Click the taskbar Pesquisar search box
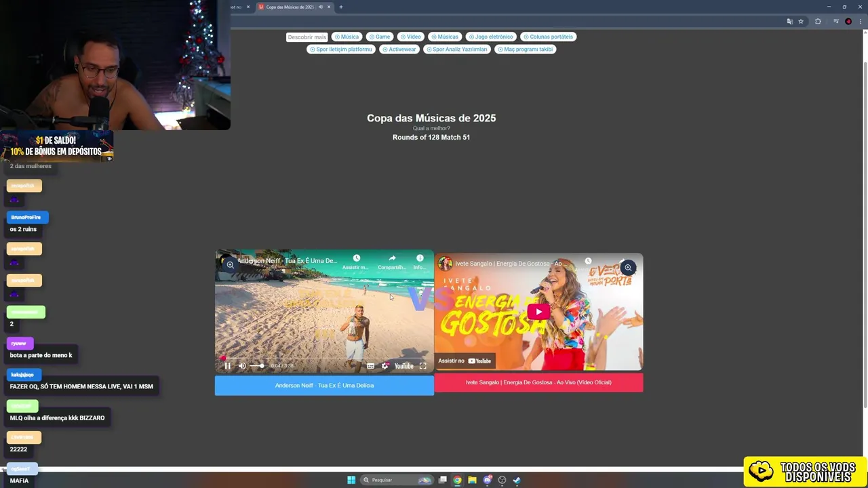This screenshot has height=488, width=868. (x=397, y=480)
